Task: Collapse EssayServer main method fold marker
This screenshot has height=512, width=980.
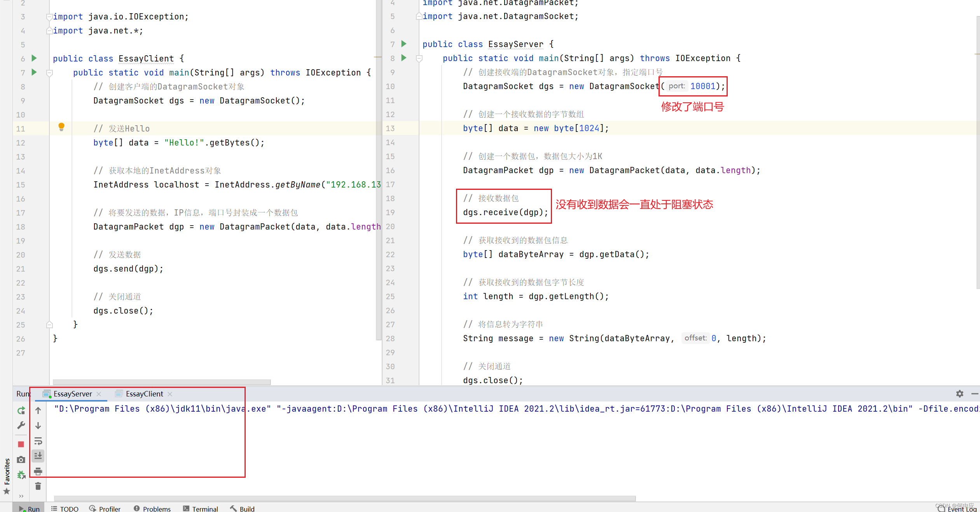Action: (419, 58)
